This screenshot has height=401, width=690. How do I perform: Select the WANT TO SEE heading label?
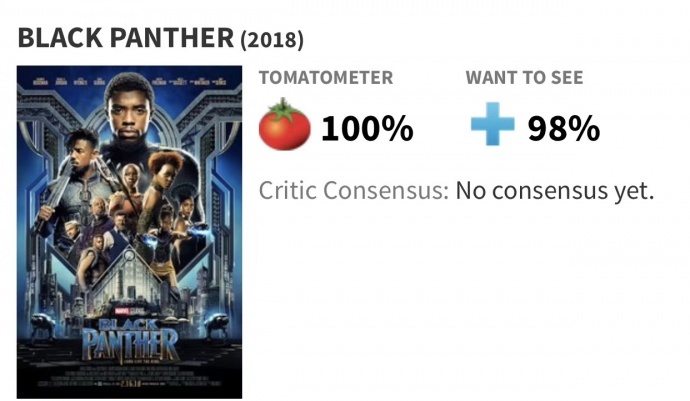[524, 77]
